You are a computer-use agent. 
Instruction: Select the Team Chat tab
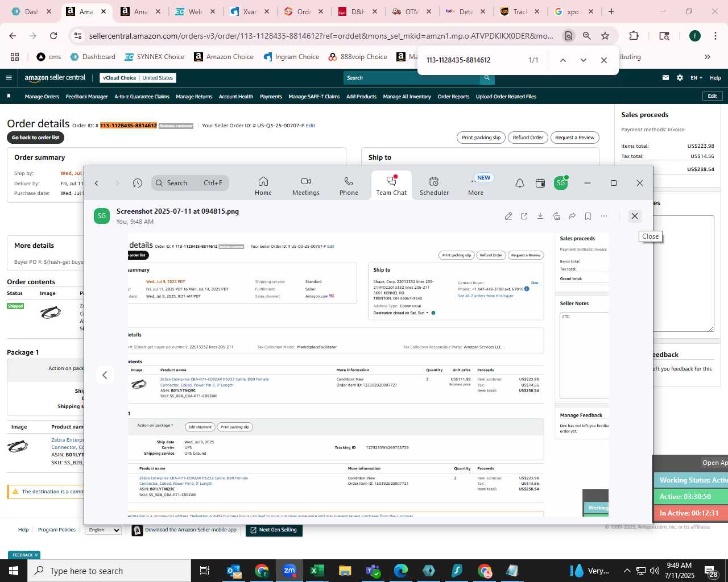click(391, 186)
